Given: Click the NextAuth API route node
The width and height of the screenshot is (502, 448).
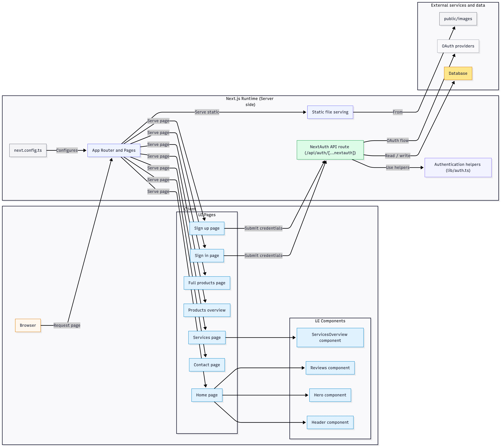Looking at the screenshot, I should 330,150.
